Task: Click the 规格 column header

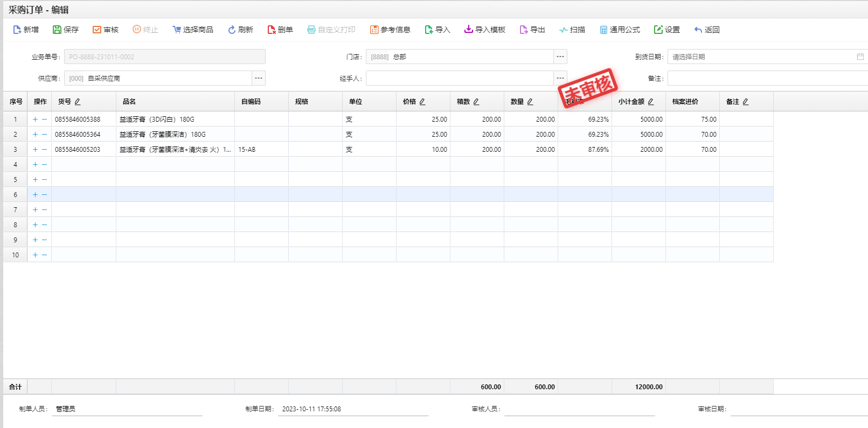Action: [x=315, y=102]
